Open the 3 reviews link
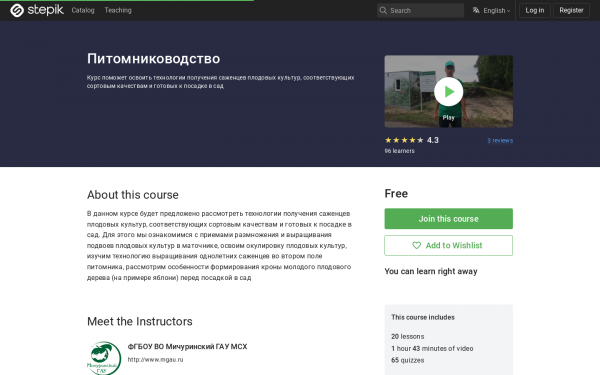Viewport: 600px width, 375px height. [500, 140]
